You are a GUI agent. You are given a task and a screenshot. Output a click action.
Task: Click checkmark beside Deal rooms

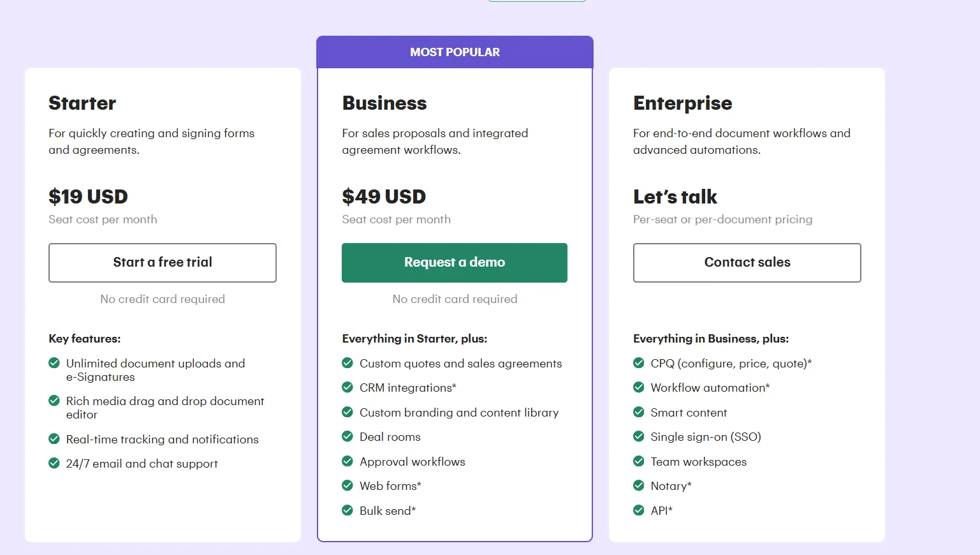click(x=347, y=436)
